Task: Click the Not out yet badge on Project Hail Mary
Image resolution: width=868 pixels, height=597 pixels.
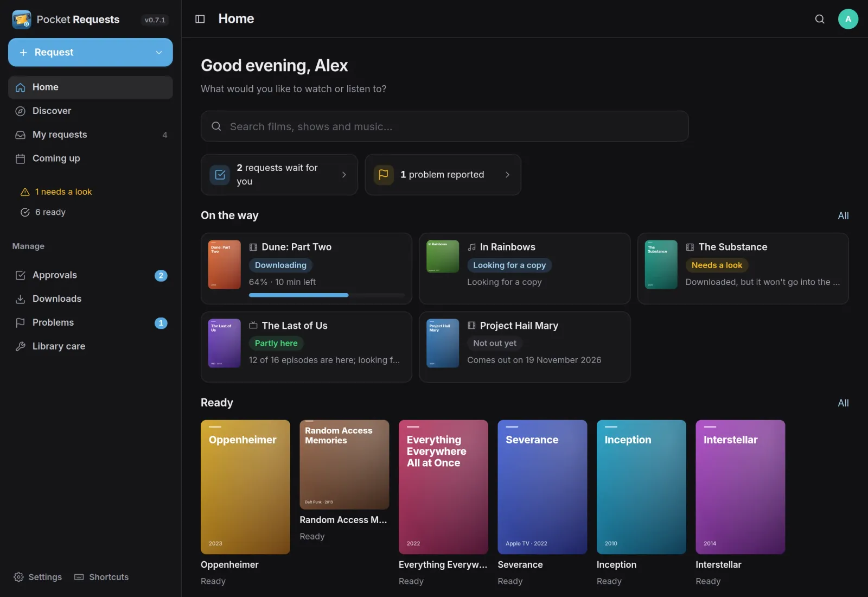Action: [x=495, y=344]
